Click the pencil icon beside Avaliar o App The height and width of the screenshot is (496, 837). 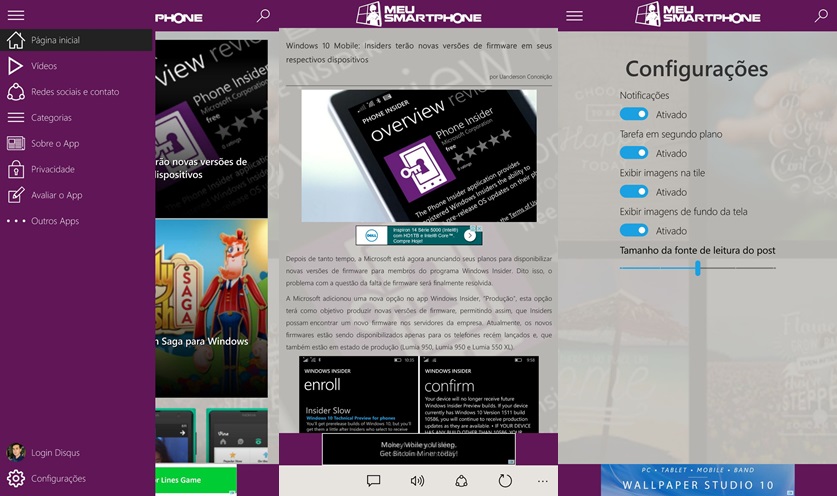tap(16, 195)
